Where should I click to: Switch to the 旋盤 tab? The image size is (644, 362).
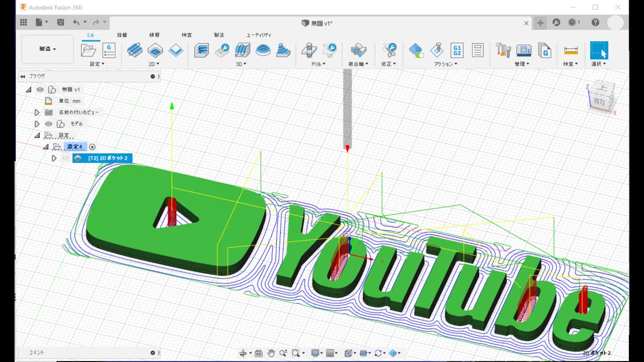(122, 35)
